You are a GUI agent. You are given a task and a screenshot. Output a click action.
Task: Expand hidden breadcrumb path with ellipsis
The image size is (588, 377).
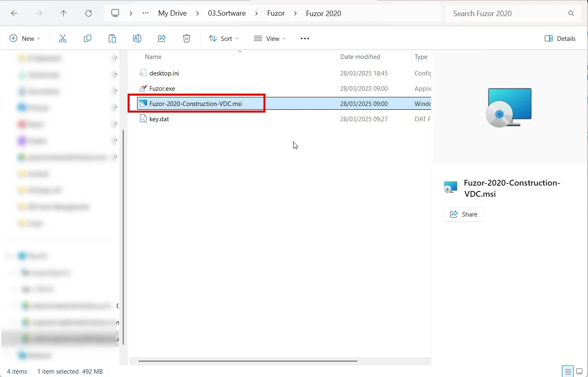pos(145,13)
